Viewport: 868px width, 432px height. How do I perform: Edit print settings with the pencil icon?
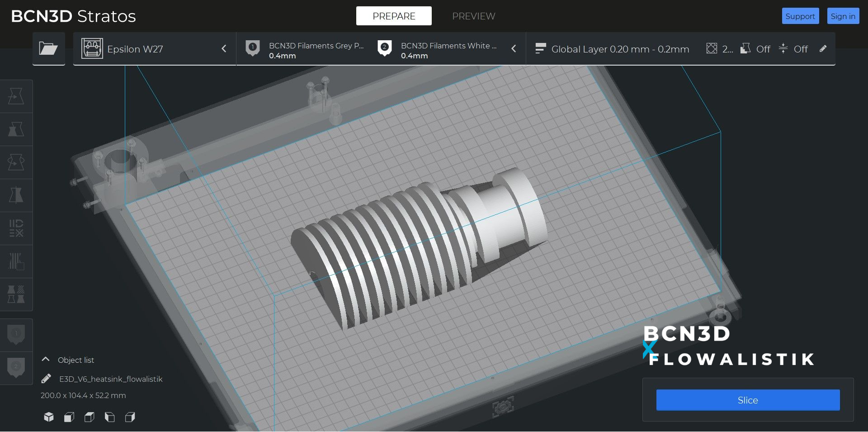[823, 48]
